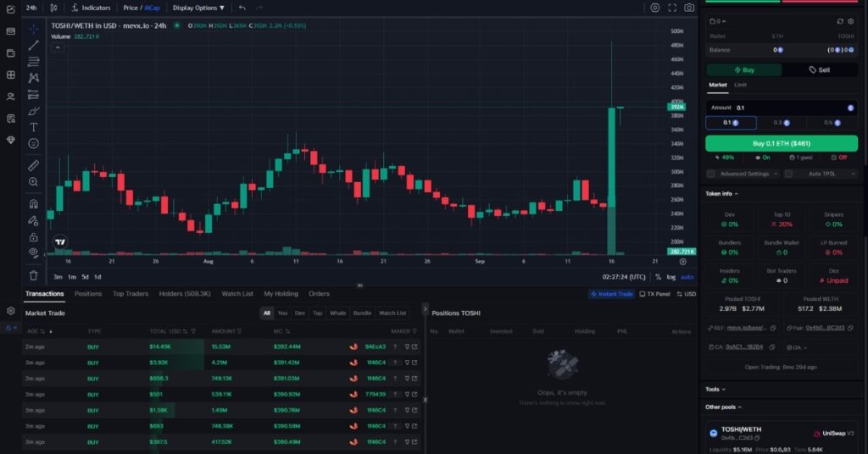Select the Sell tab in trade panel

[x=820, y=69]
